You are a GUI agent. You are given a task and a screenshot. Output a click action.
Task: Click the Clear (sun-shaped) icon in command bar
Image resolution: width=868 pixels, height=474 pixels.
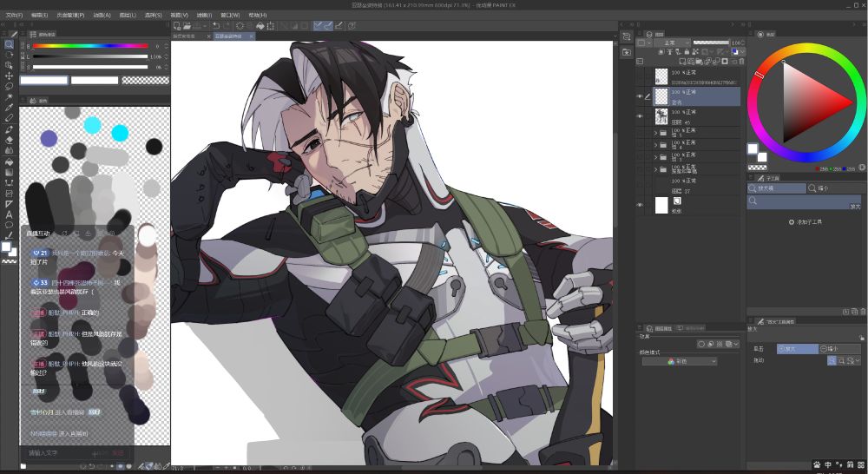(240, 25)
